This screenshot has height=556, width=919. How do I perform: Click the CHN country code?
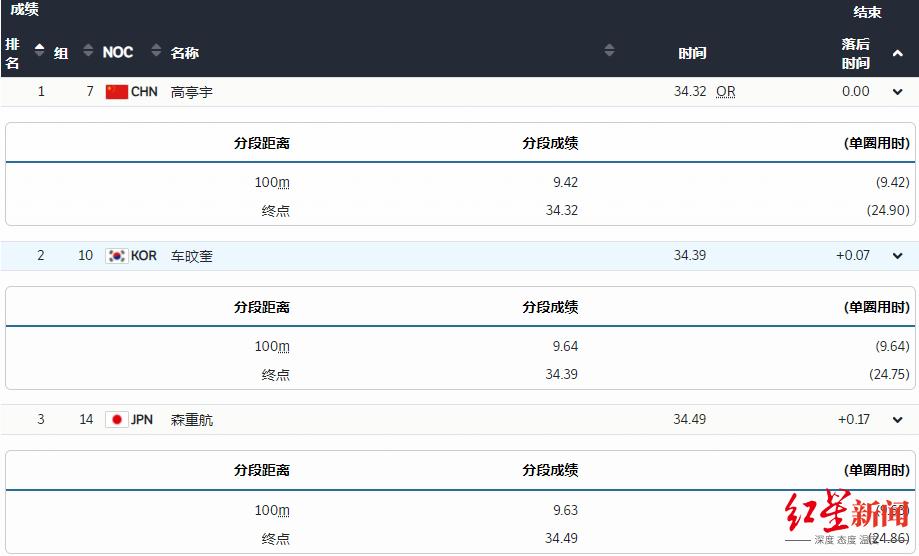[144, 92]
